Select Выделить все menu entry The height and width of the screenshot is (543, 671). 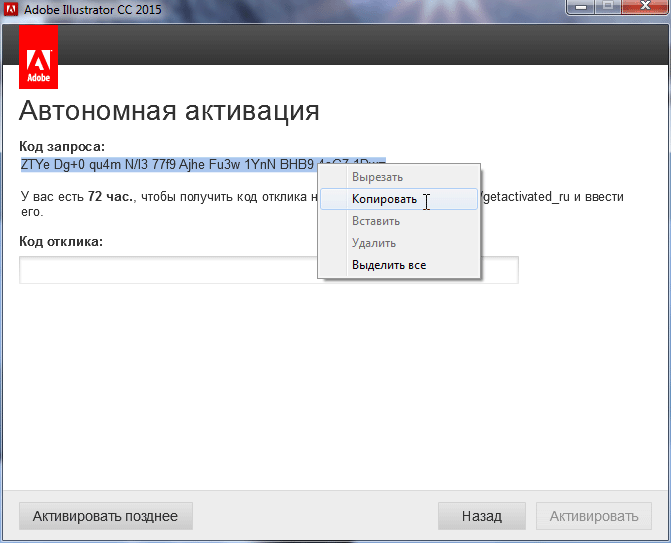click(x=399, y=265)
